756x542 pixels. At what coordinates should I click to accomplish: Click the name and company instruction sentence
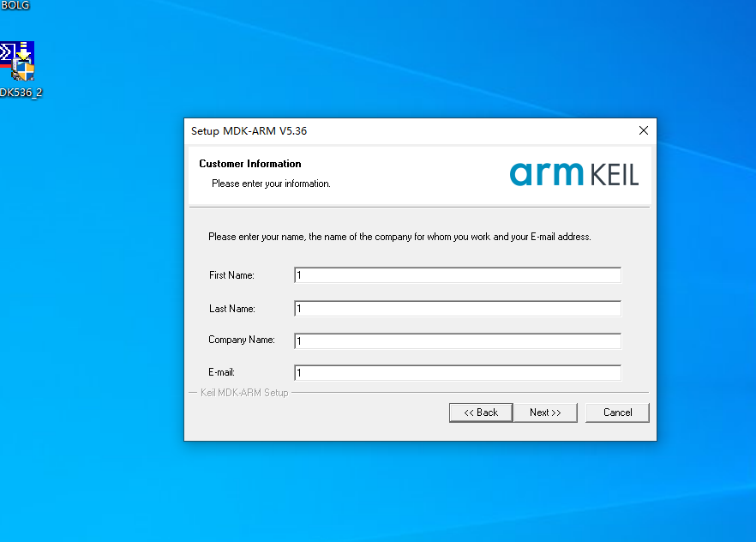pyautogui.click(x=399, y=237)
